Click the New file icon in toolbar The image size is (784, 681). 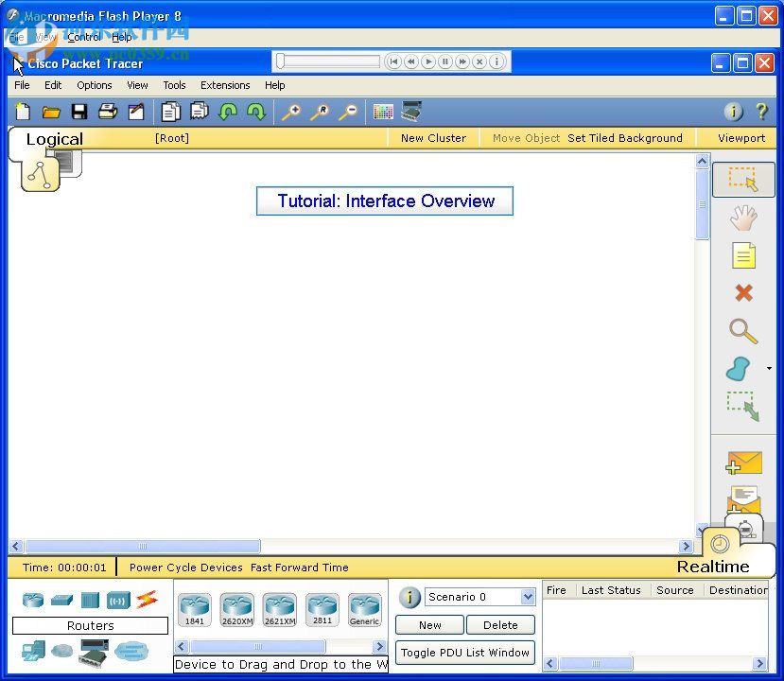point(23,112)
